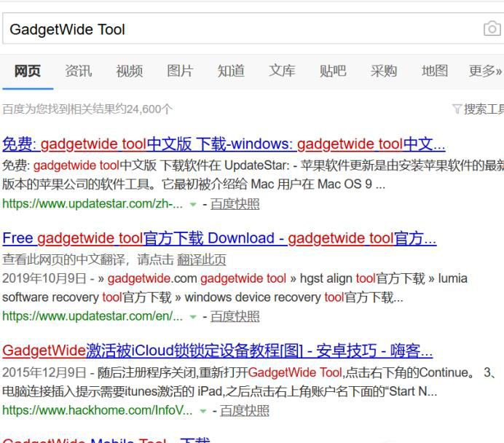
Task: Open 百度快照 for hackhome.com result
Action: pos(245,410)
